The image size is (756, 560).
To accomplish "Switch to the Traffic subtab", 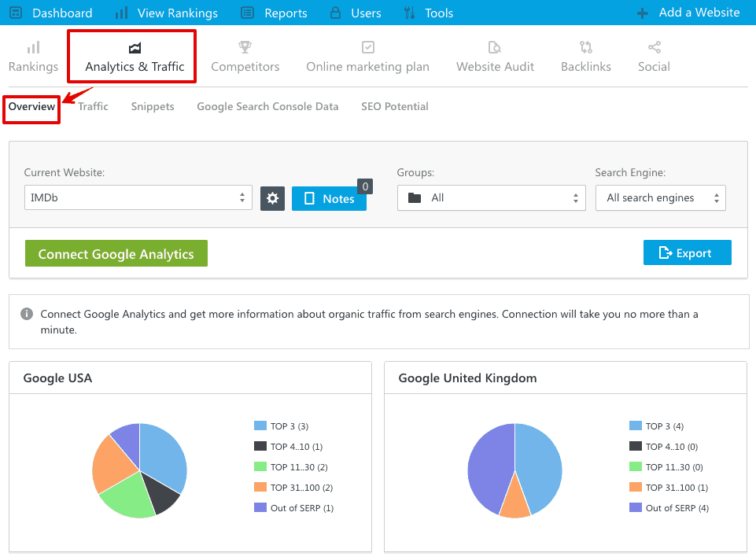I will click(93, 106).
